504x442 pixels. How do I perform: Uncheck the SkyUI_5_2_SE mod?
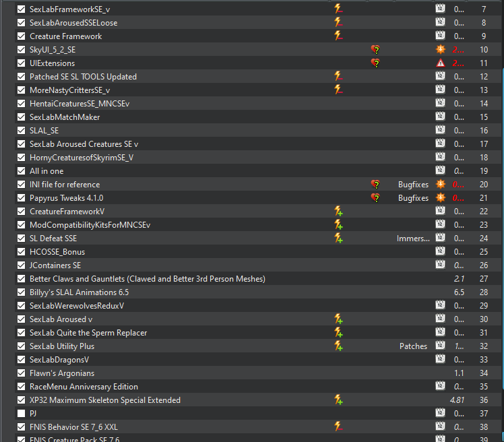pyautogui.click(x=21, y=49)
